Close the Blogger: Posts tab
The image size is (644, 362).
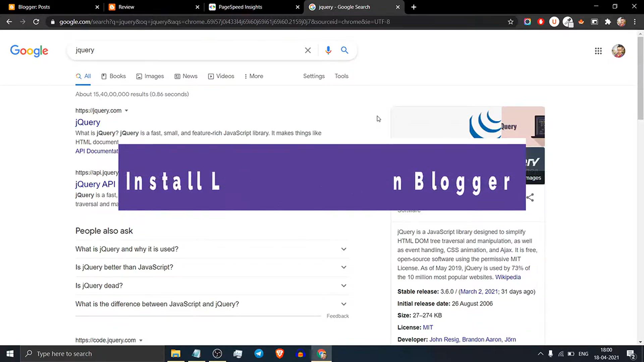click(97, 7)
